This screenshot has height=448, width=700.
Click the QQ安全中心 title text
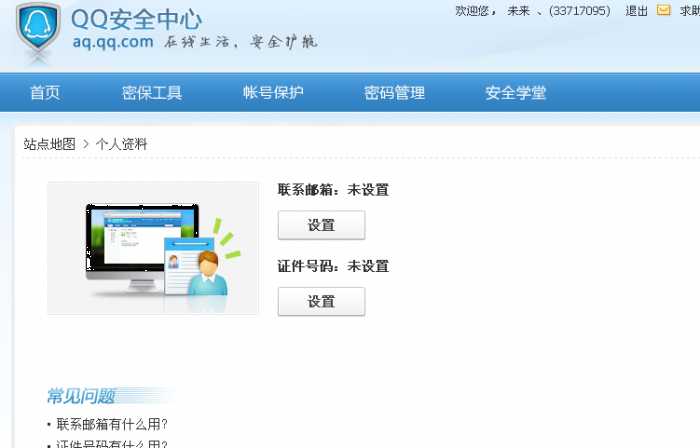coord(137,19)
